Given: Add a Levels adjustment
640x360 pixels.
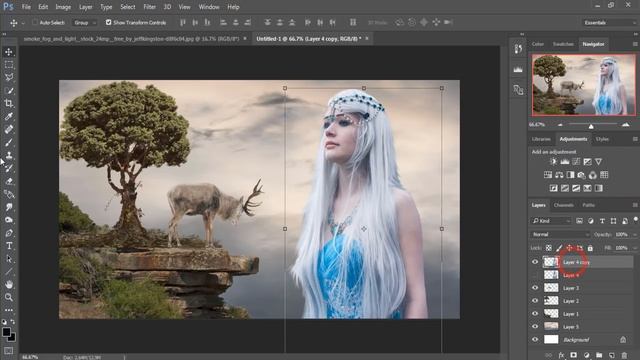Looking at the screenshot, I should coord(565,162).
